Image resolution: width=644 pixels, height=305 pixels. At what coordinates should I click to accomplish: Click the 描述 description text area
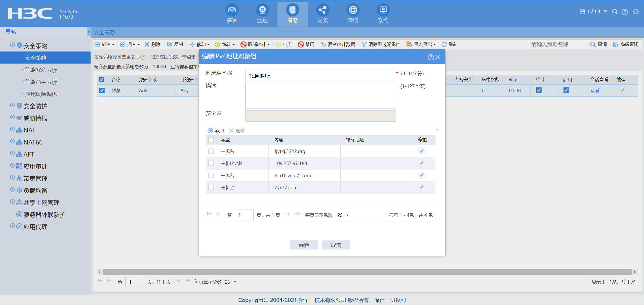point(320,96)
